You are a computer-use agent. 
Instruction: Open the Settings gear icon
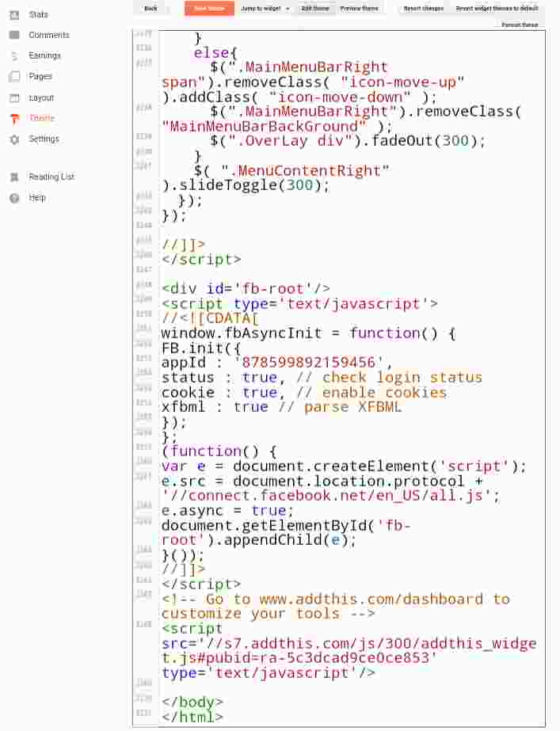[14, 139]
